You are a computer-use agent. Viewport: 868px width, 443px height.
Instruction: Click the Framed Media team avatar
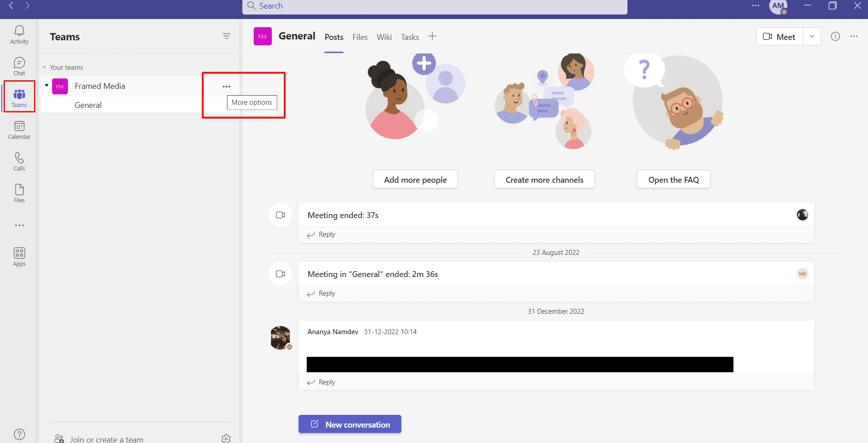click(60, 86)
